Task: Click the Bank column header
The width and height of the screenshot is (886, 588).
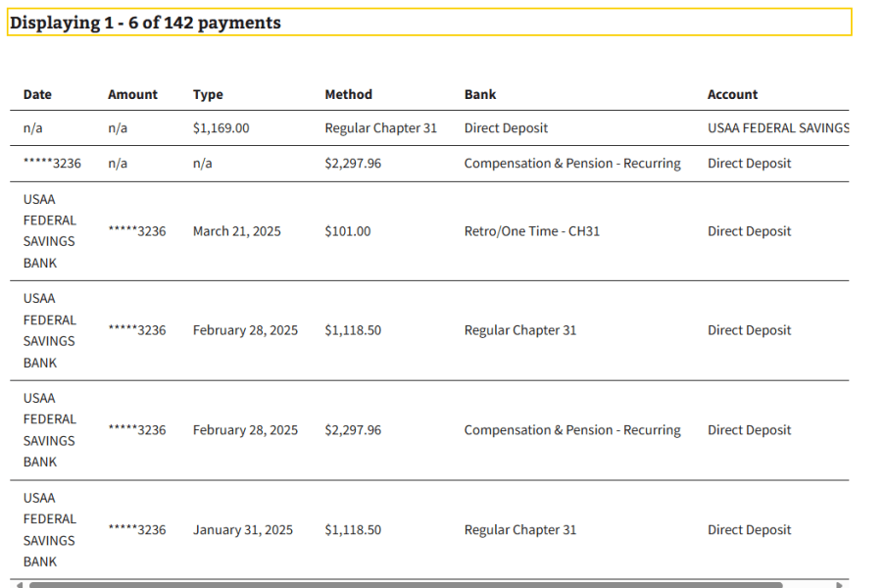Action: point(480,94)
